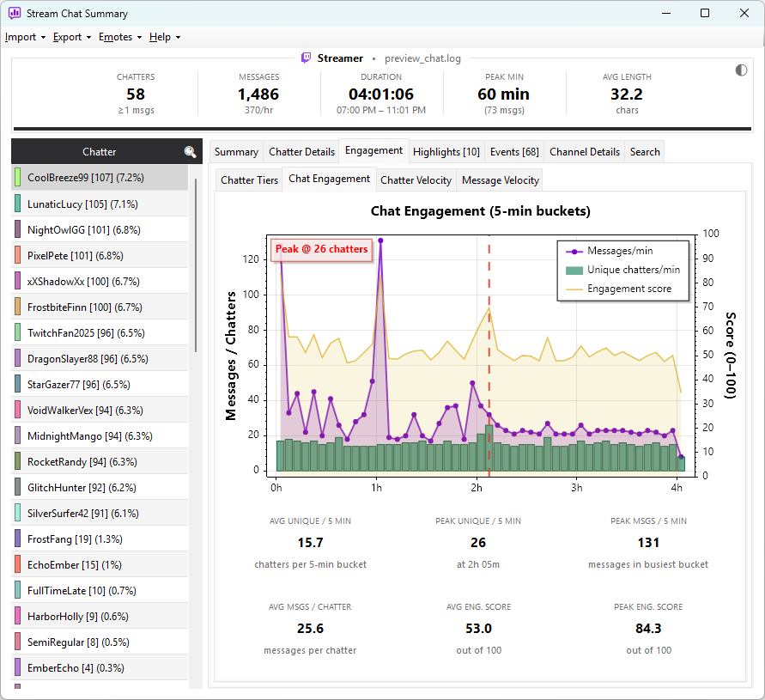Click the chatter list scrollbar thumb
This screenshot has height=700, width=765.
point(196,265)
